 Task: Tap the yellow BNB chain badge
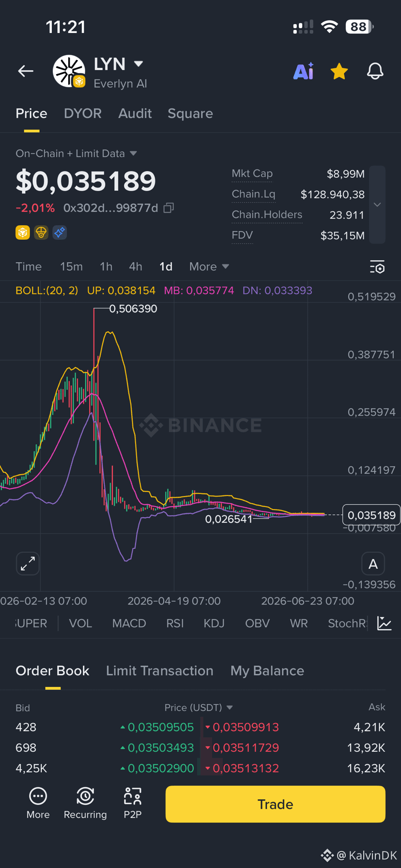coord(23,232)
